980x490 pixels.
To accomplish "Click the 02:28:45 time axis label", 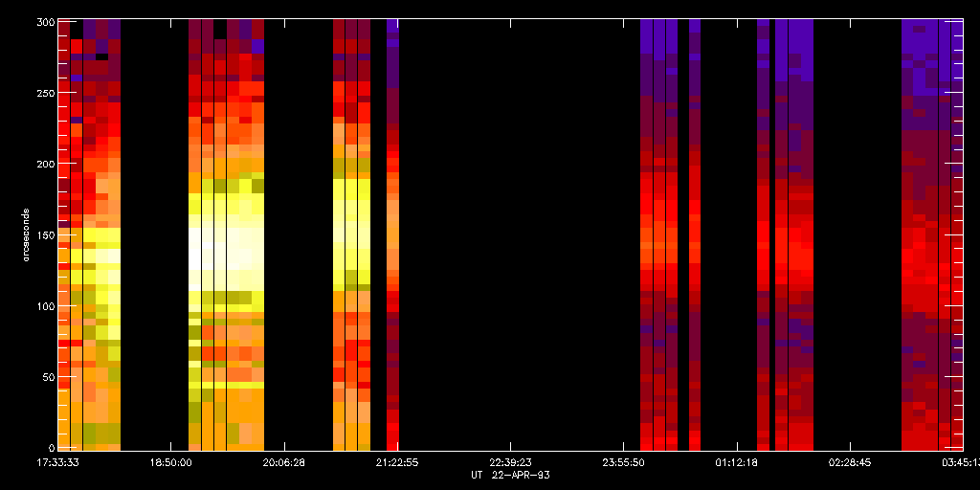I will coord(851,463).
